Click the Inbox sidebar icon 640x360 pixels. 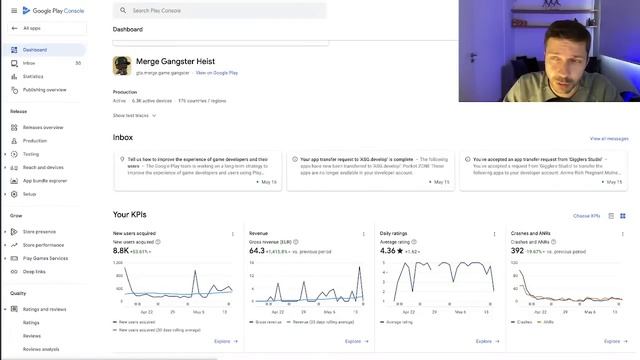tap(14, 63)
